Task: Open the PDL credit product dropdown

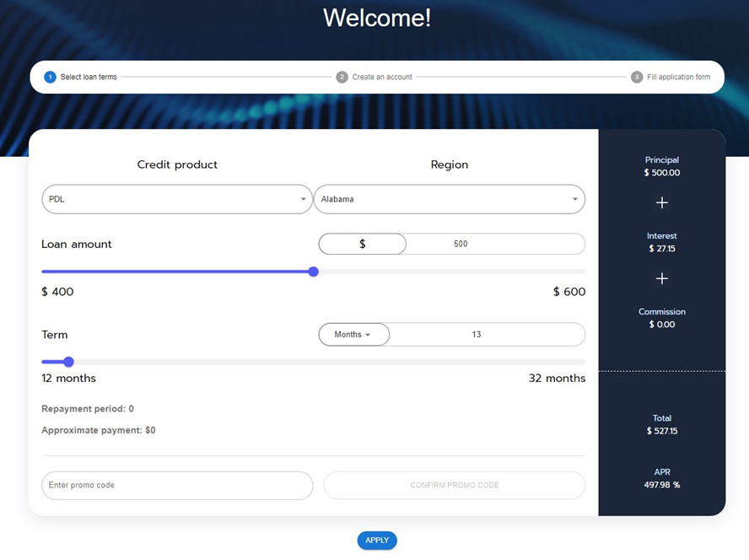Action: point(177,199)
